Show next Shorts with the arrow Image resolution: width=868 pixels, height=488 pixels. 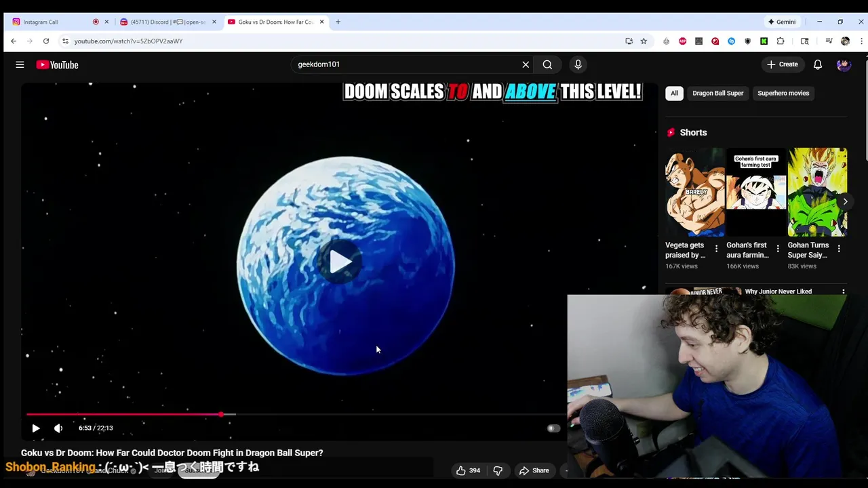(x=845, y=201)
